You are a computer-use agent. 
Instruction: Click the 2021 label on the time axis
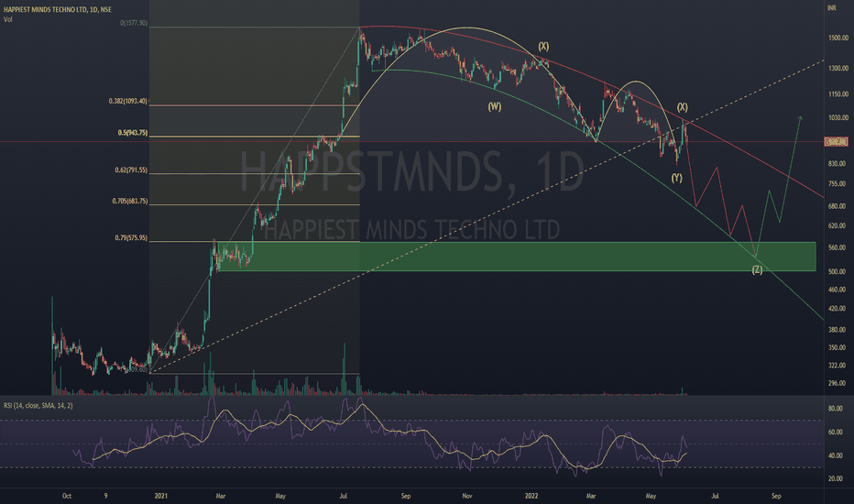click(160, 496)
